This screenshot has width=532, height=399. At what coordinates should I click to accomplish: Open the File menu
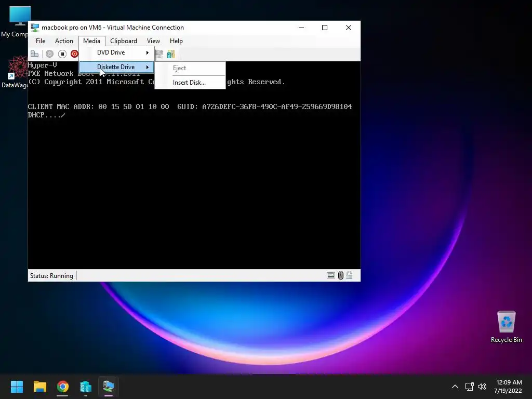pyautogui.click(x=41, y=41)
